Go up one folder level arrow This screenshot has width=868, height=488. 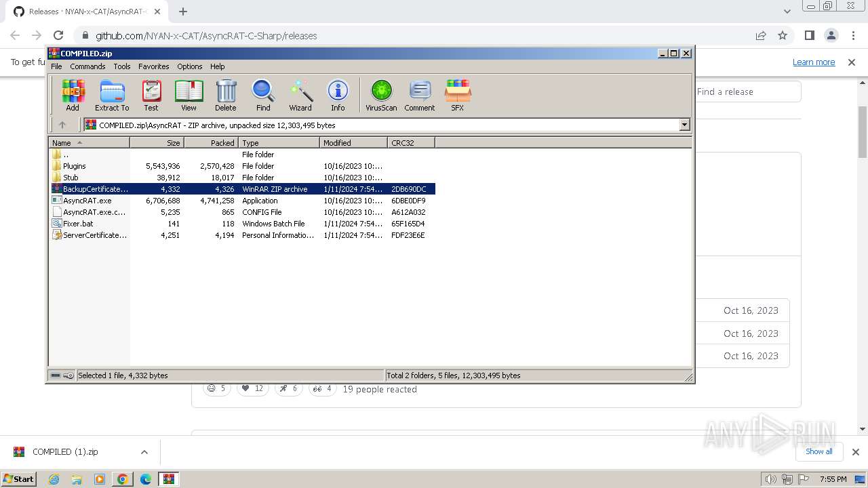click(x=62, y=125)
